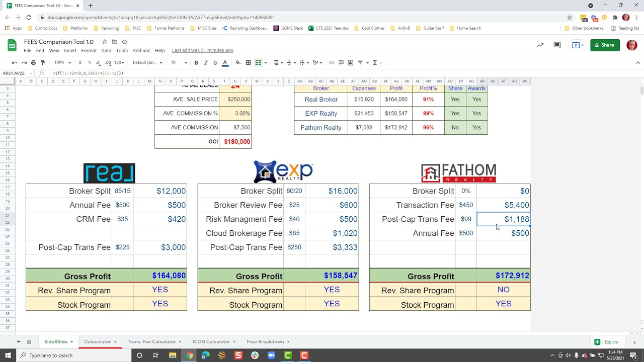Insert a link with the link icon
644x362 pixels.
[332, 63]
